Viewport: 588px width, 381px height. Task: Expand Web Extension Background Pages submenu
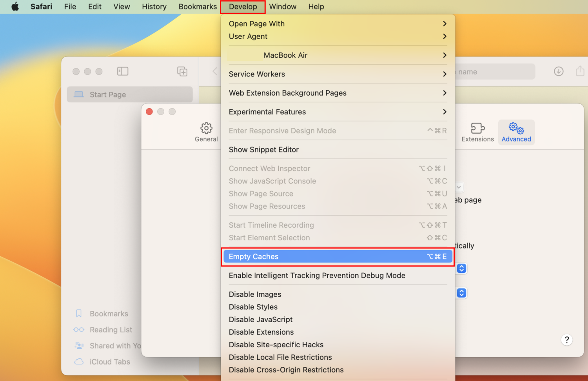point(338,93)
